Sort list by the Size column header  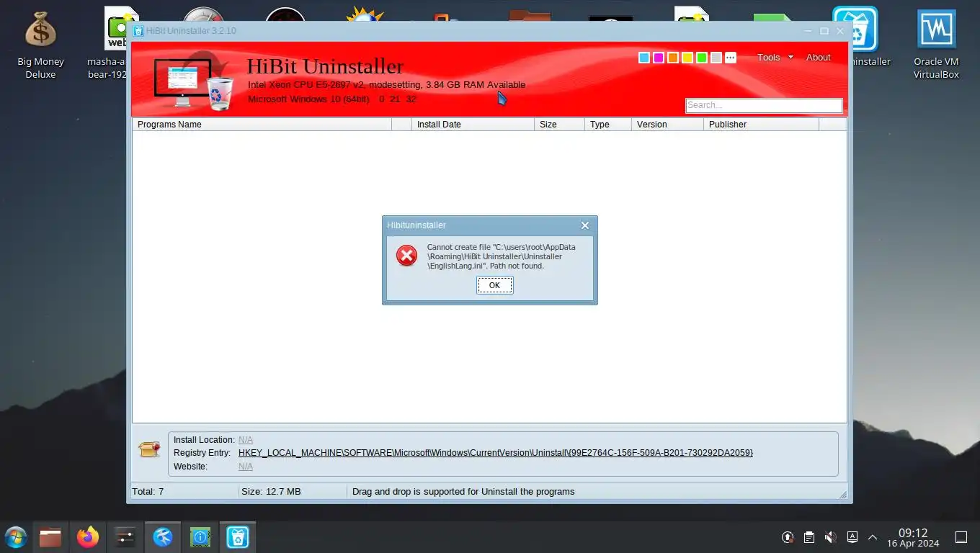[x=559, y=125]
